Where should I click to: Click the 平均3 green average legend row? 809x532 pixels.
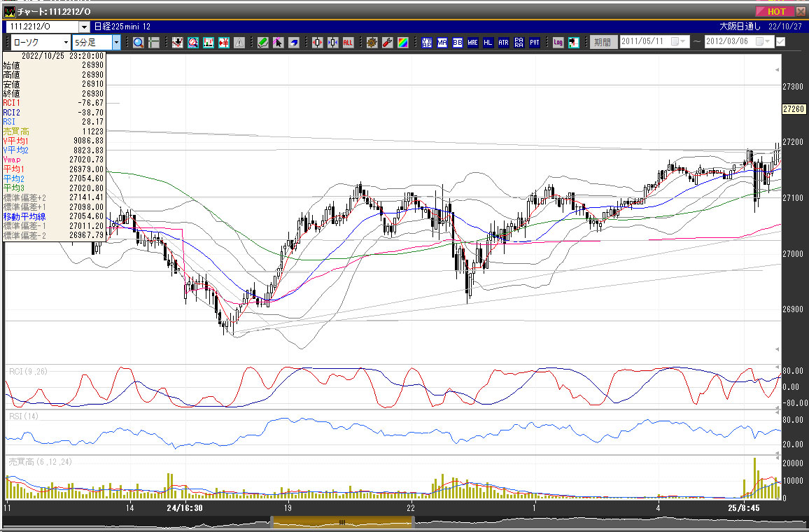click(x=54, y=188)
